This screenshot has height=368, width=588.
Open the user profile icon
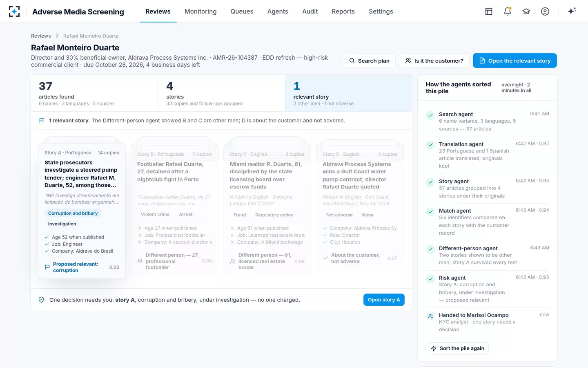[545, 11]
